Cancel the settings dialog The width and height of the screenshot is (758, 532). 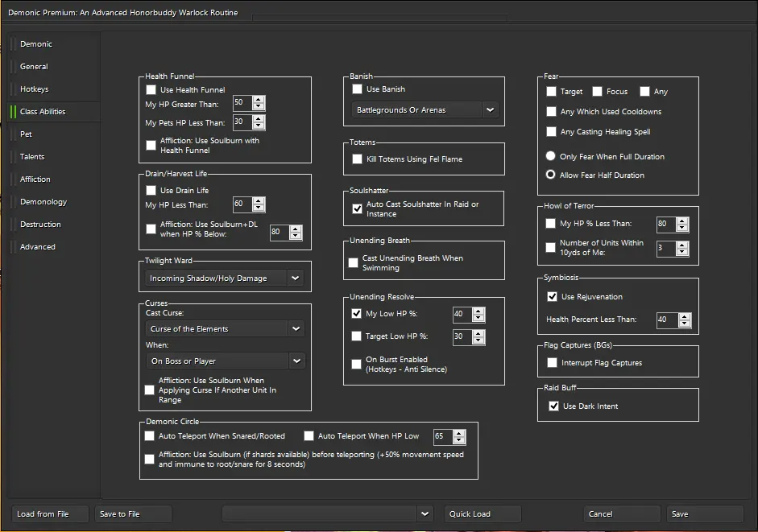(x=622, y=513)
